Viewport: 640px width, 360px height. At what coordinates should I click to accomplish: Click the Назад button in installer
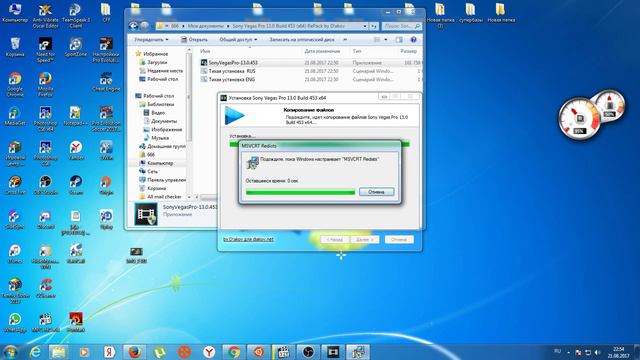click(x=335, y=240)
